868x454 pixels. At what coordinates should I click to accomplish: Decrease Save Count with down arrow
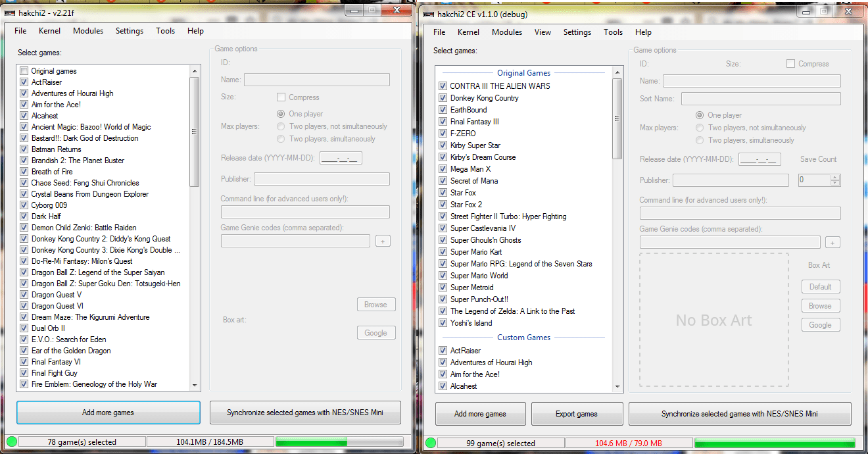pos(835,183)
